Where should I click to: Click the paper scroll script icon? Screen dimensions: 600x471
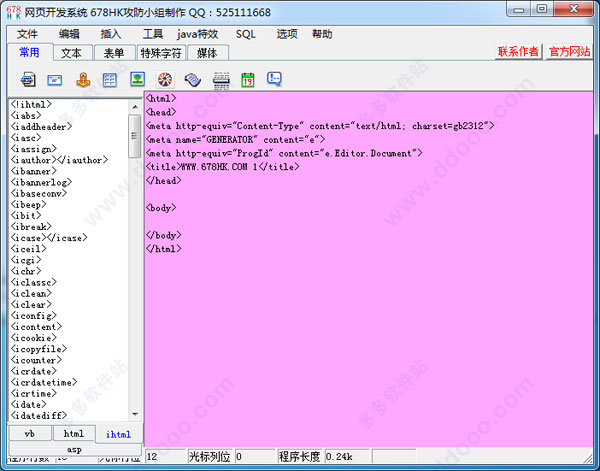click(x=193, y=80)
